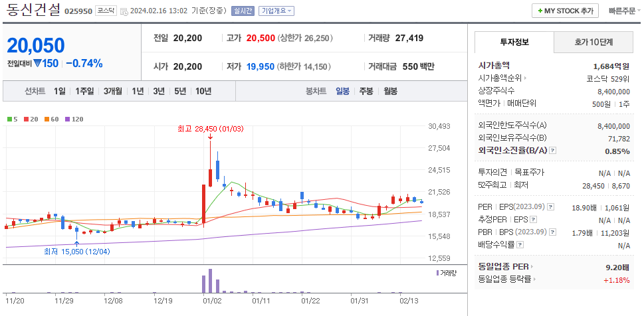Open the 기업개요 dropdown
This screenshot has height=316, width=644.
click(276, 11)
